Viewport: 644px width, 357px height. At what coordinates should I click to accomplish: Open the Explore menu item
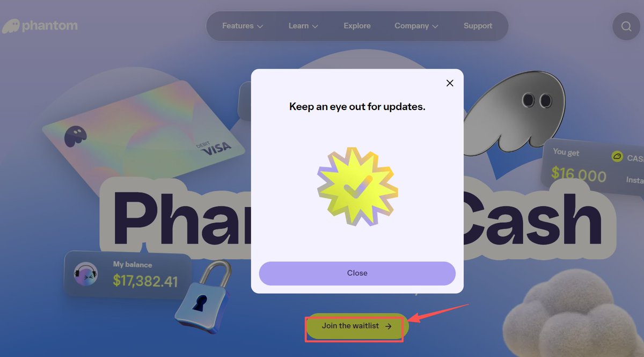coord(357,26)
